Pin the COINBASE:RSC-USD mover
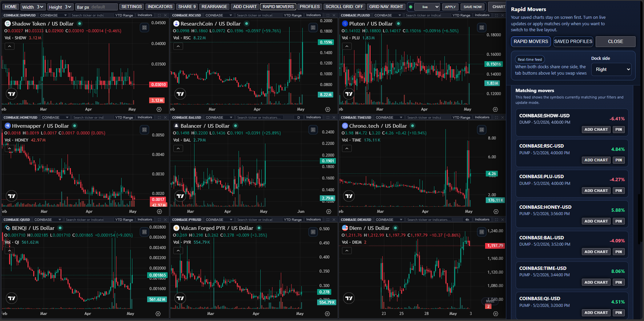The height and width of the screenshot is (321, 644). click(619, 160)
